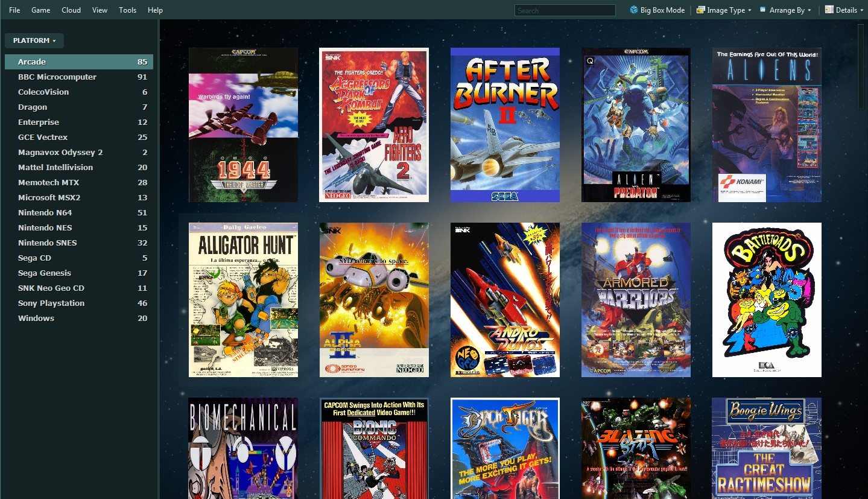868x499 pixels.
Task: Select the Aliens Konami flyer
Action: pos(767,125)
